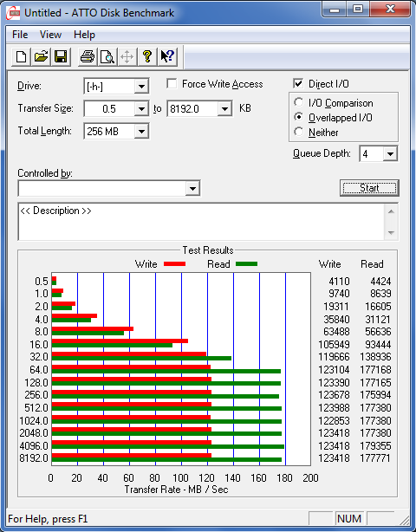Uncheck the Direct I/O checkbox
Screen dimensions: 416x532
pos(298,83)
